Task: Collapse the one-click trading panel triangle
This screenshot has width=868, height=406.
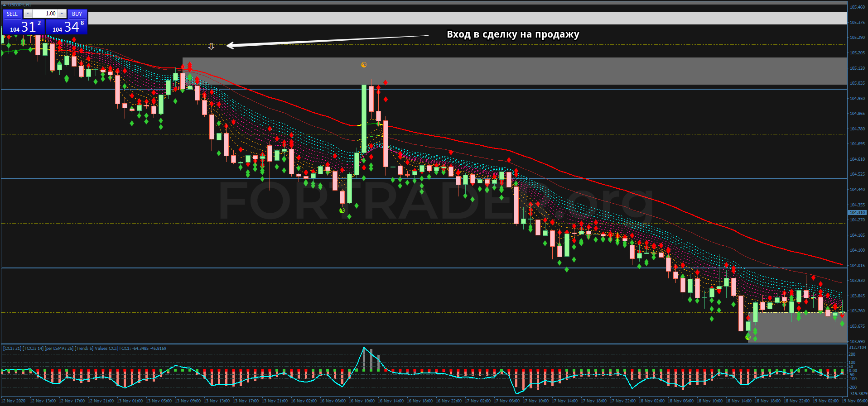Action: (x=4, y=5)
